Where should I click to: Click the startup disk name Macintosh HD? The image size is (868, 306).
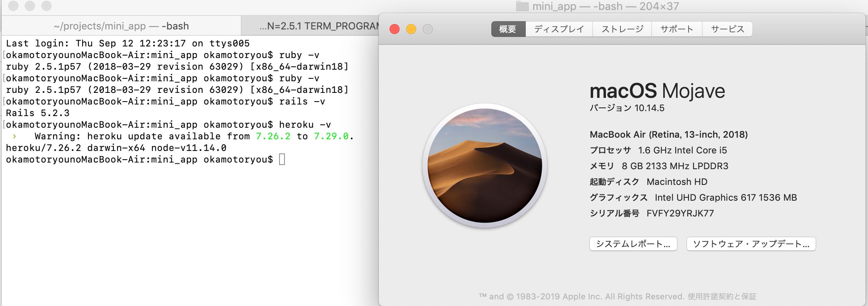tap(677, 182)
